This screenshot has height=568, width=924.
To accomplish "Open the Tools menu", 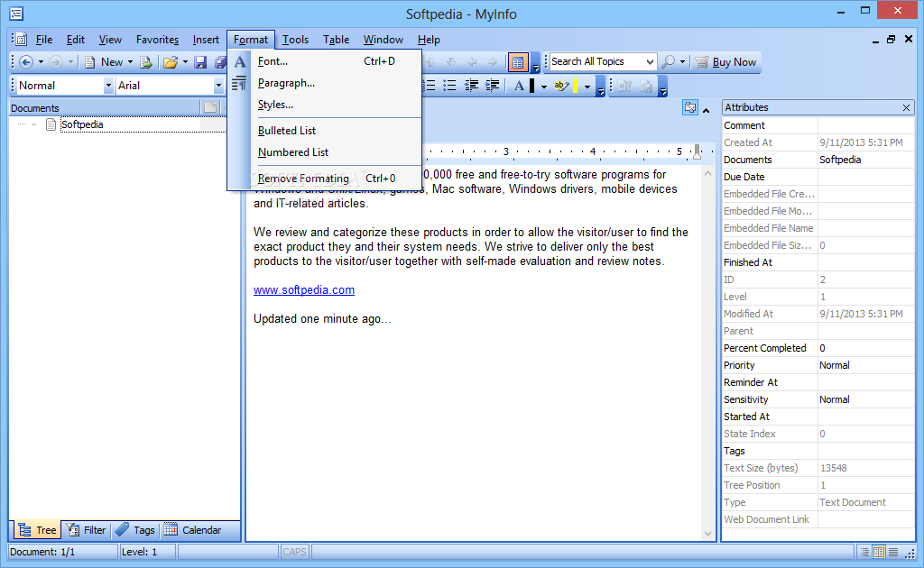I will coord(295,40).
